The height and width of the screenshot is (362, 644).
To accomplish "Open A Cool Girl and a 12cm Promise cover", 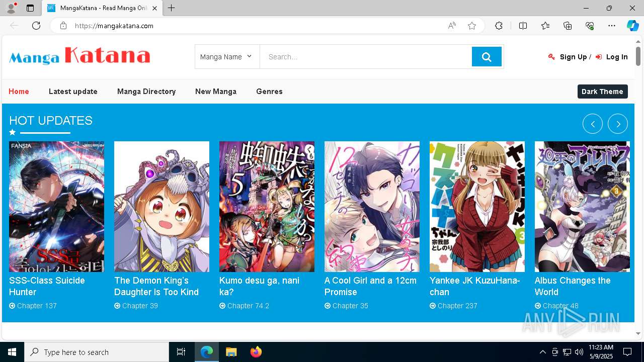I will tap(372, 207).
